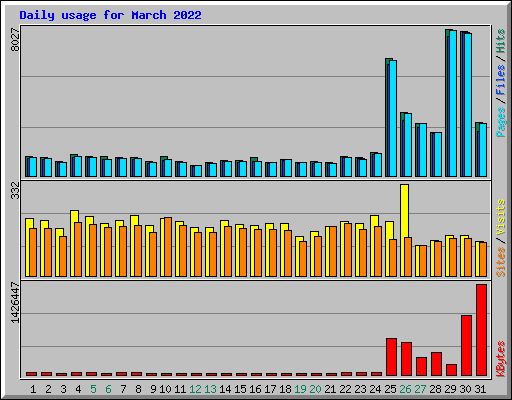Image resolution: width=512 pixels, height=400 pixels.
Task: Select the red KBytes bar for day 29
Action: click(x=451, y=370)
